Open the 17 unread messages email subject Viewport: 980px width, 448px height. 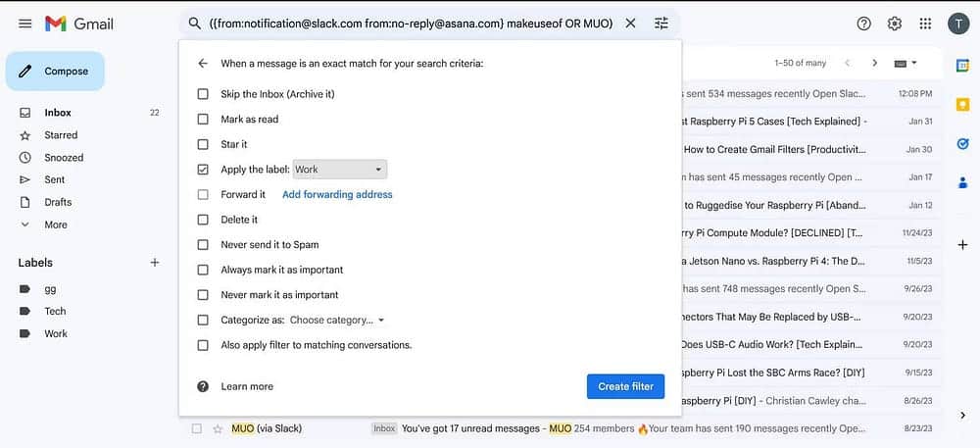click(x=470, y=428)
